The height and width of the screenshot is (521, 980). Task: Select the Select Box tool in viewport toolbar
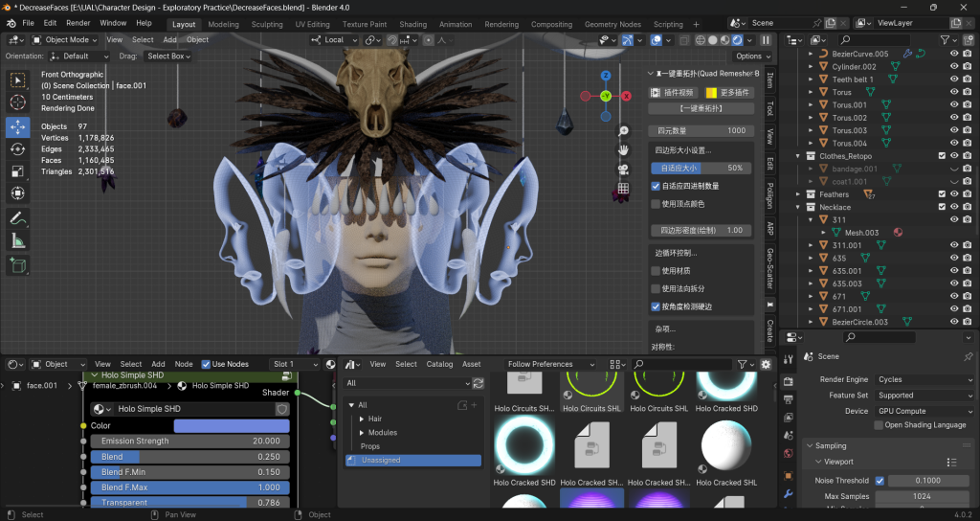17,80
